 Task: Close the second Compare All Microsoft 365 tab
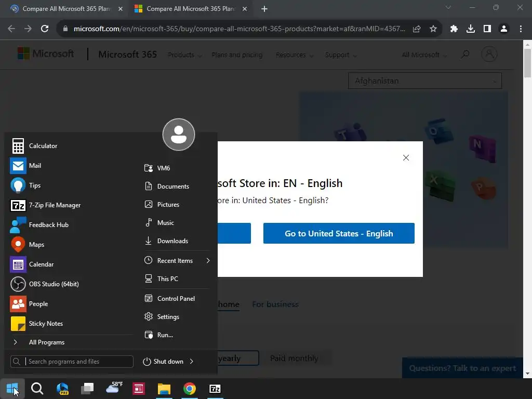245,9
